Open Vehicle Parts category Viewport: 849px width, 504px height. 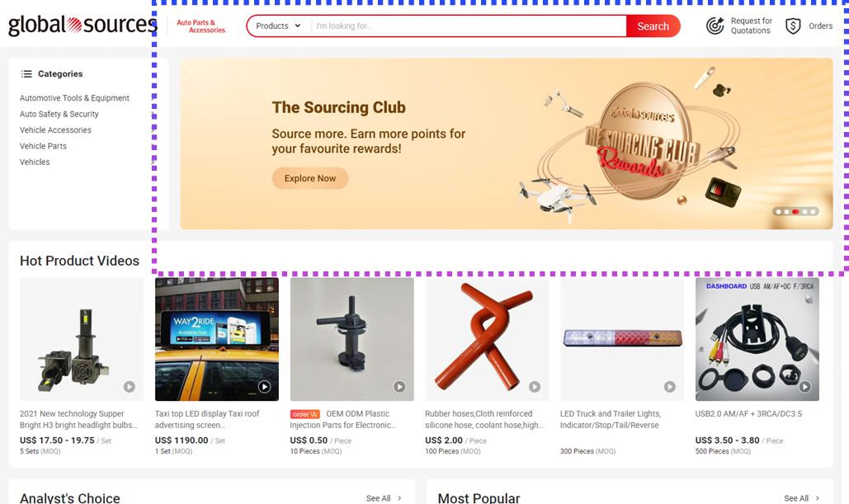coord(43,146)
